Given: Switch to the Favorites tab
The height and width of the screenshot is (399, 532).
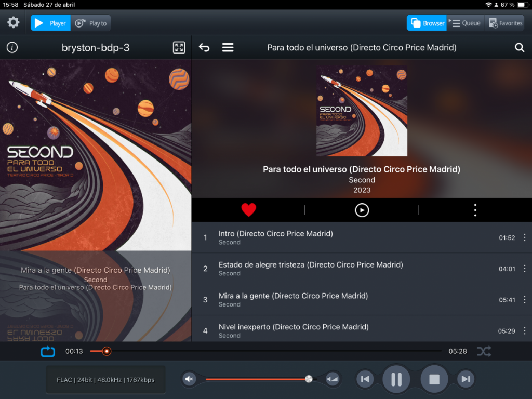Looking at the screenshot, I should [505, 23].
